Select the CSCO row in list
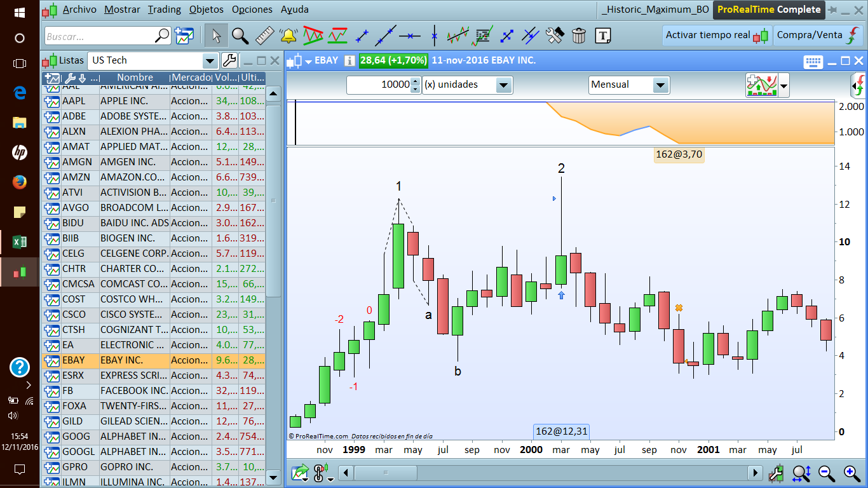This screenshot has width=868, height=488. pos(153,315)
